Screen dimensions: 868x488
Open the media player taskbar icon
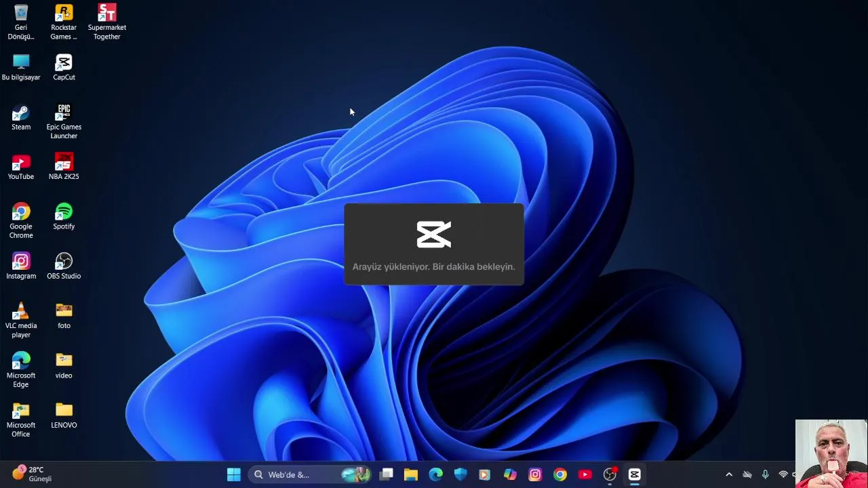(x=484, y=474)
